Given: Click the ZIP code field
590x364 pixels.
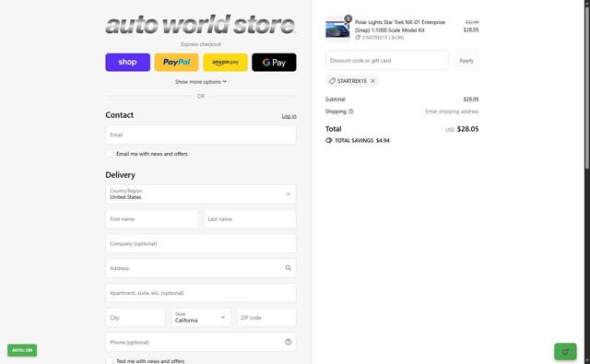Looking at the screenshot, I should coord(266,318).
